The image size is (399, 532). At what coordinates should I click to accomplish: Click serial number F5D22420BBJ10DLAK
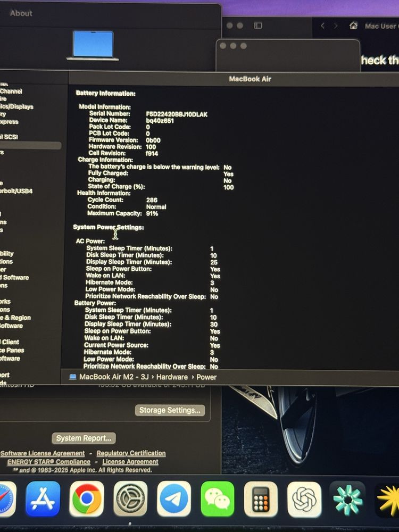(177, 114)
